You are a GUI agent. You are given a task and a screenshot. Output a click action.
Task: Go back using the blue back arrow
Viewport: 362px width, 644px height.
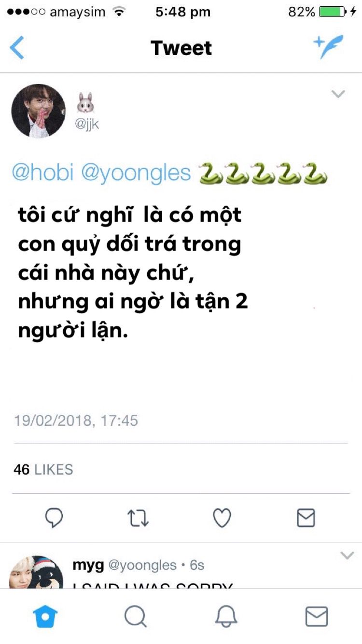[17, 47]
